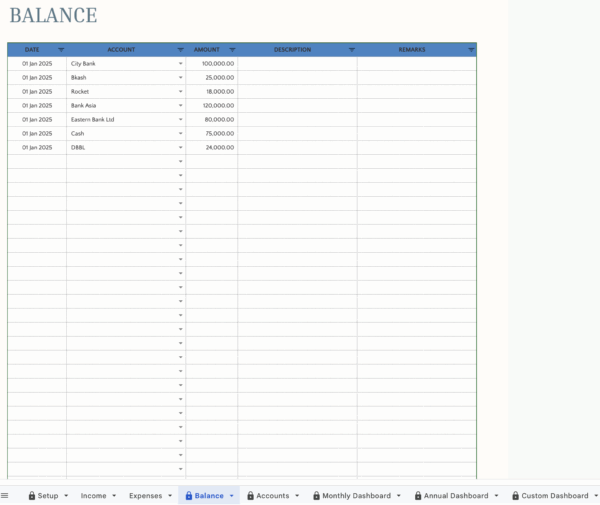Click the DATE column filter icon
600x505 pixels.
pos(61,49)
